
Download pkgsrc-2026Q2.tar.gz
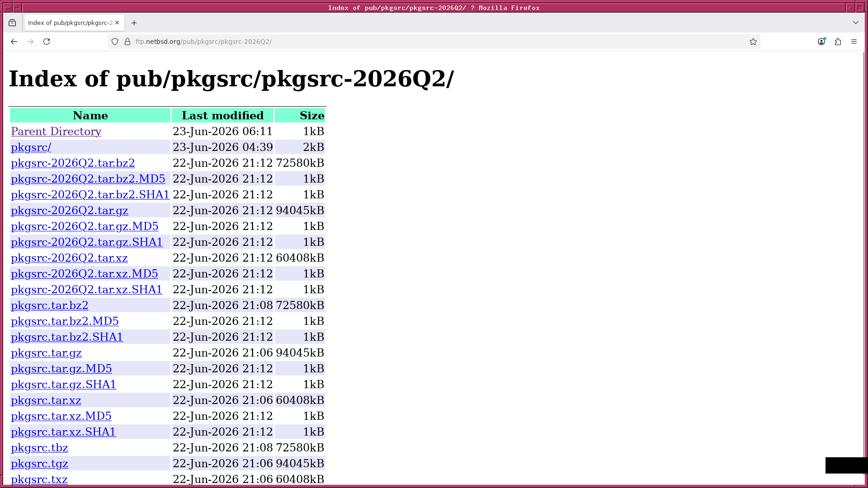click(x=70, y=211)
